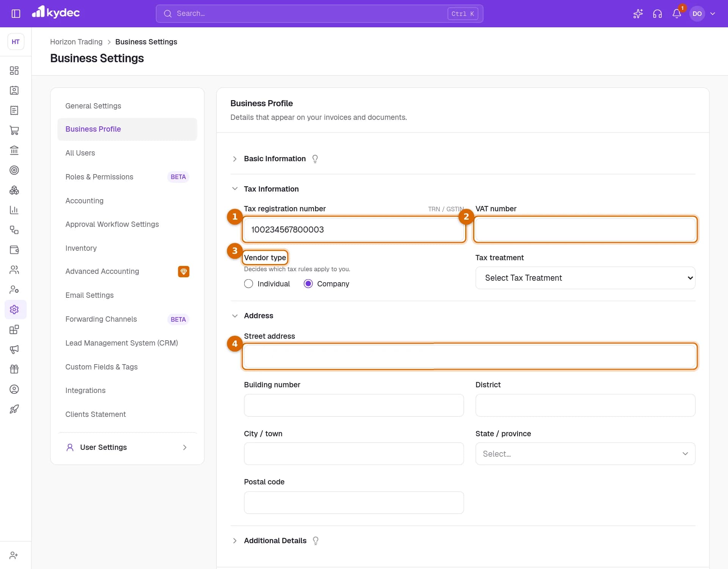Open the dashboard grid icon in sidebar
The height and width of the screenshot is (569, 728).
coord(14,71)
